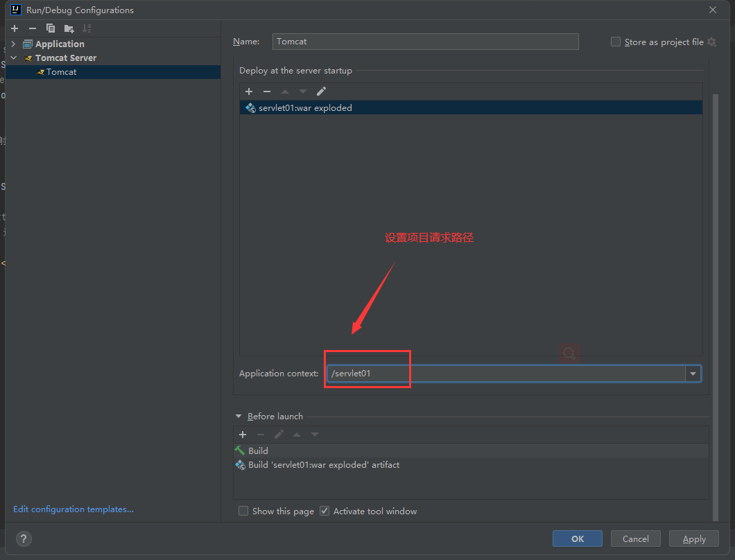735x560 pixels.
Task: Move deployment artifact down
Action: [303, 91]
